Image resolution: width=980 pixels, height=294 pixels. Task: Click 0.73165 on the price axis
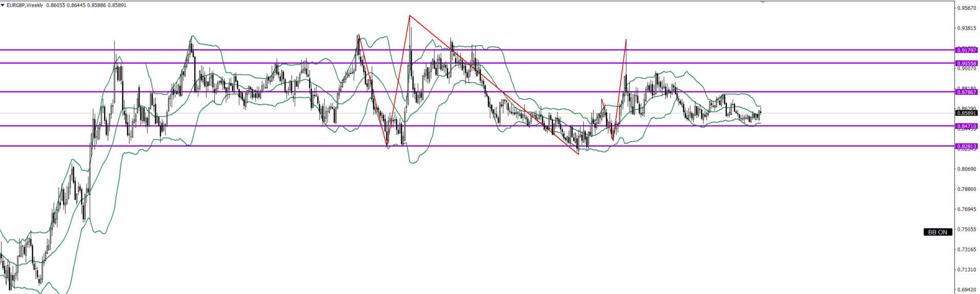(967, 249)
